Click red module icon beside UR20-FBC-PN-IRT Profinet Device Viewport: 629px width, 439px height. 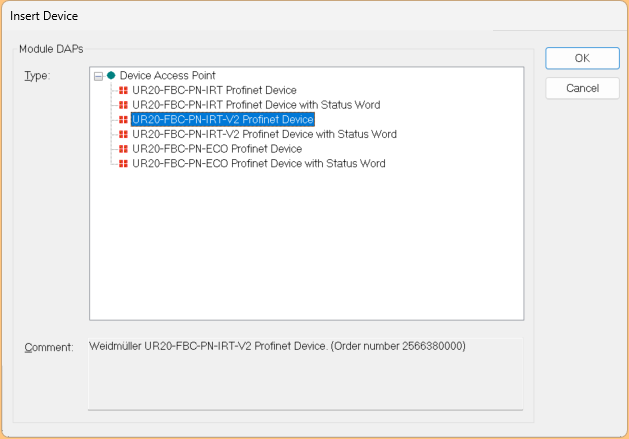(123, 90)
